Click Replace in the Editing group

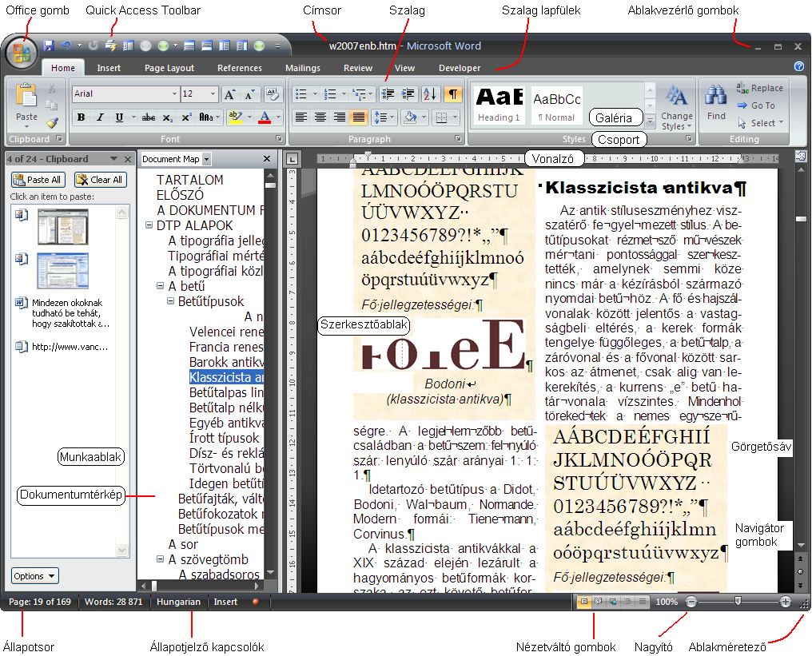coord(760,89)
